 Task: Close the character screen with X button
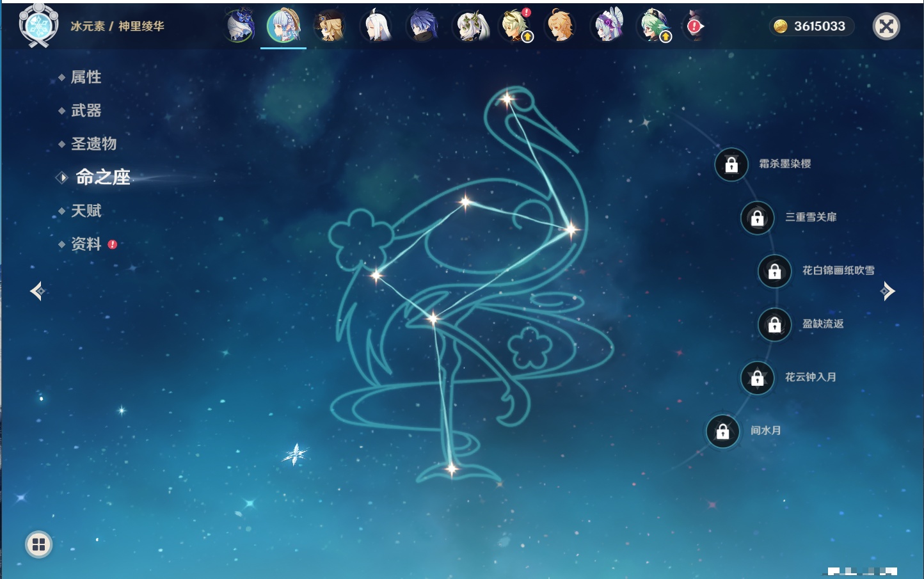886,26
